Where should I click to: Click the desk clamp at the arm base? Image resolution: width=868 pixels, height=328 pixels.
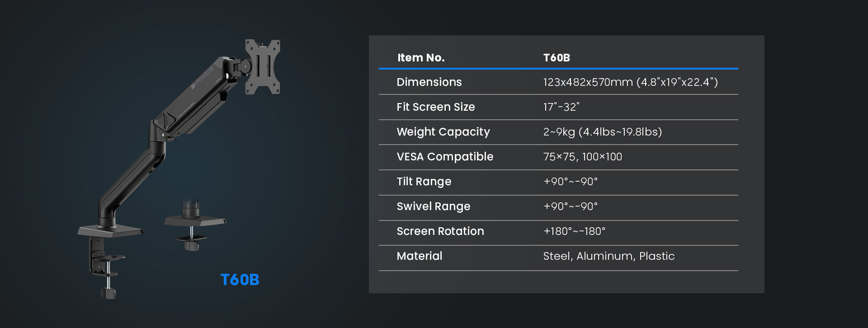(x=105, y=262)
